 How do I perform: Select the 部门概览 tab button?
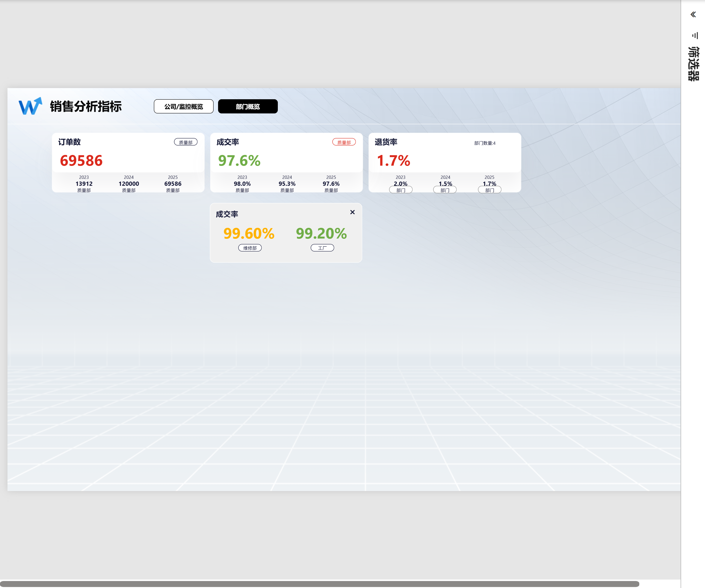point(248,106)
